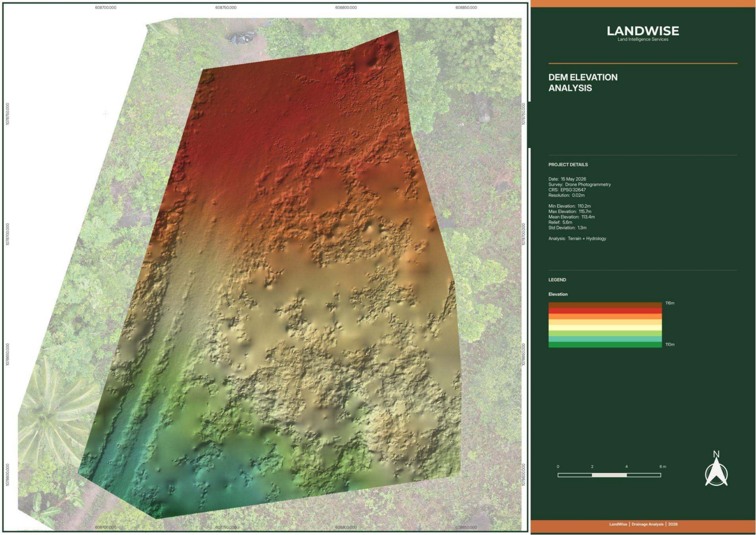
Task: Click the 'Std Deviation: 1.3m' entry
Action: pyautogui.click(x=567, y=228)
